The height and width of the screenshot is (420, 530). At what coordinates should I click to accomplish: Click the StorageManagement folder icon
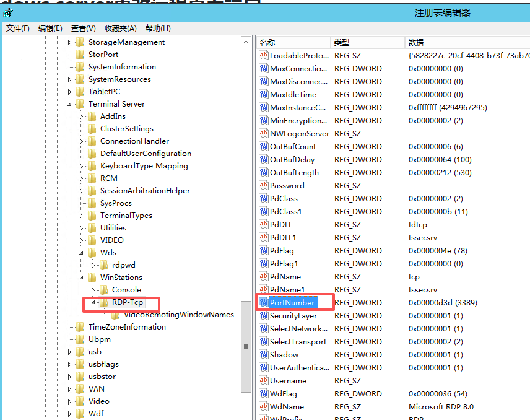[80, 42]
